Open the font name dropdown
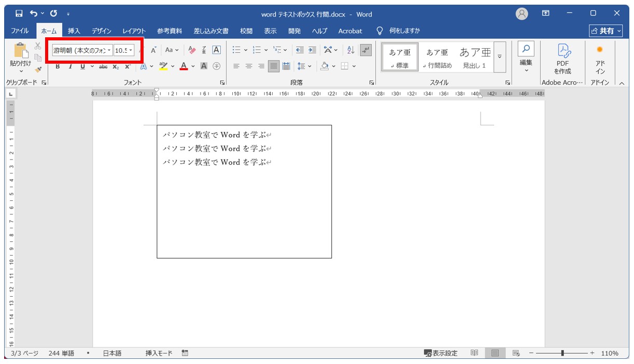634x364 pixels. pyautogui.click(x=109, y=50)
